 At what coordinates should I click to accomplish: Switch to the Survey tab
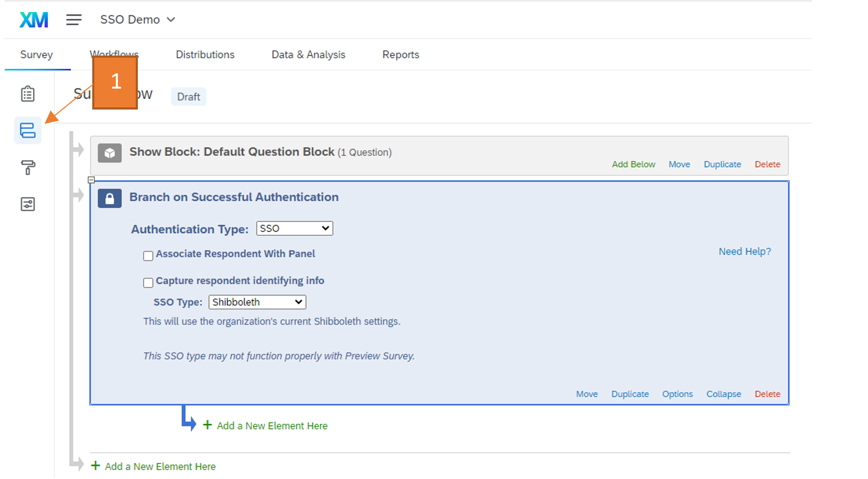click(37, 55)
